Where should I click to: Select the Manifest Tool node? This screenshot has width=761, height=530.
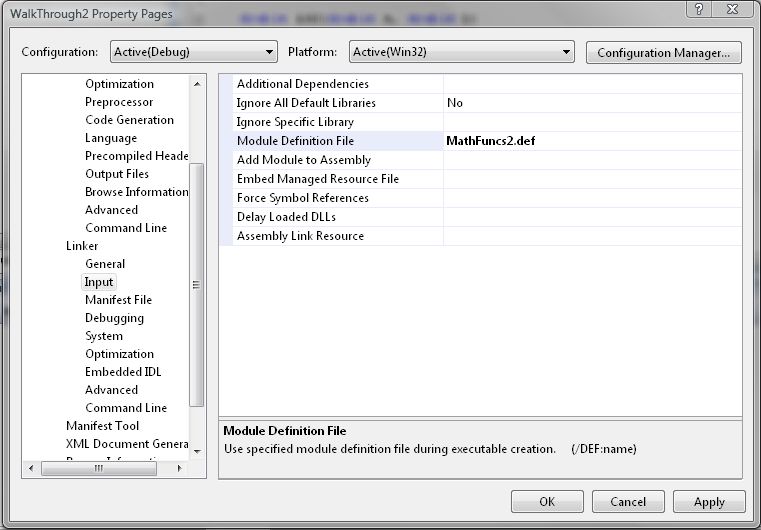click(103, 426)
